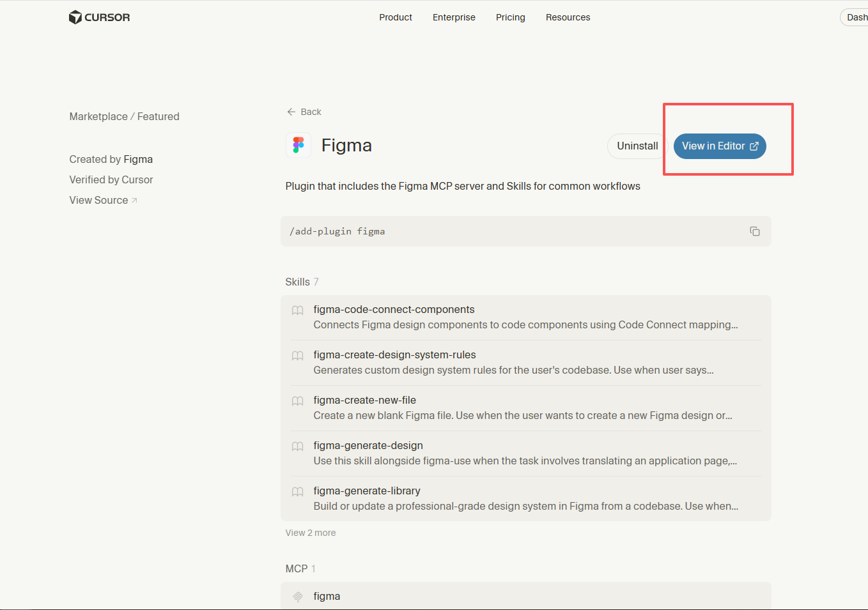Open the Product menu
The width and height of the screenshot is (868, 610).
coord(396,17)
